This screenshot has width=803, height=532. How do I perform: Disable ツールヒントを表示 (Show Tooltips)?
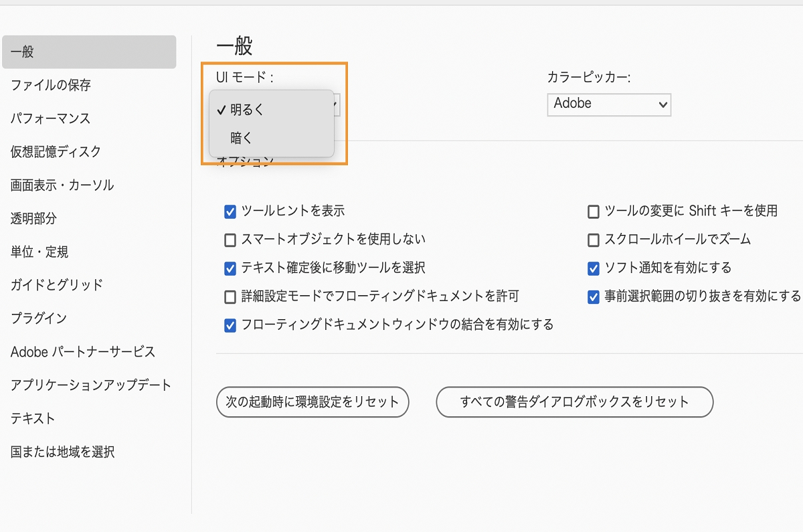coord(230,211)
